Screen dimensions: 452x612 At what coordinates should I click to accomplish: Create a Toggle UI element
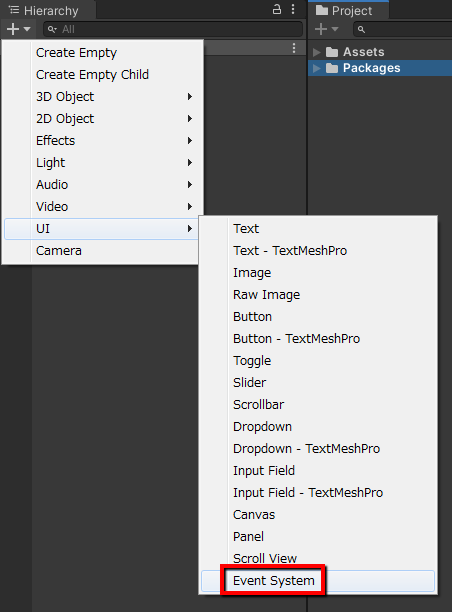pos(318,361)
